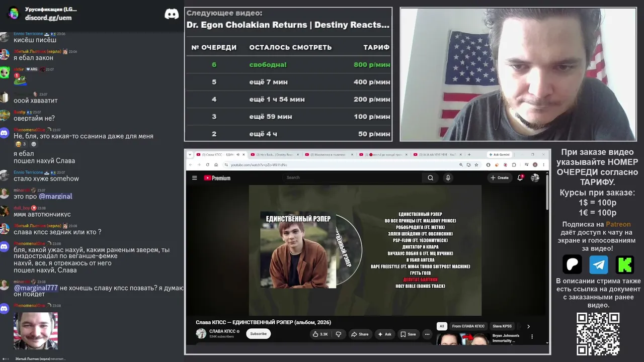The height and width of the screenshot is (362, 644).
Task: Open the Chrome three-dot menu
Action: click(x=543, y=164)
